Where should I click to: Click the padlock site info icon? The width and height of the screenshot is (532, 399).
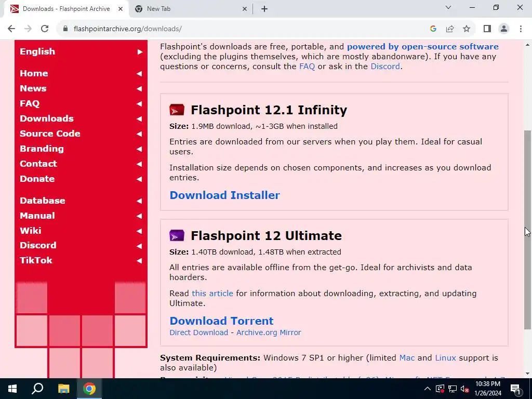[65, 29]
